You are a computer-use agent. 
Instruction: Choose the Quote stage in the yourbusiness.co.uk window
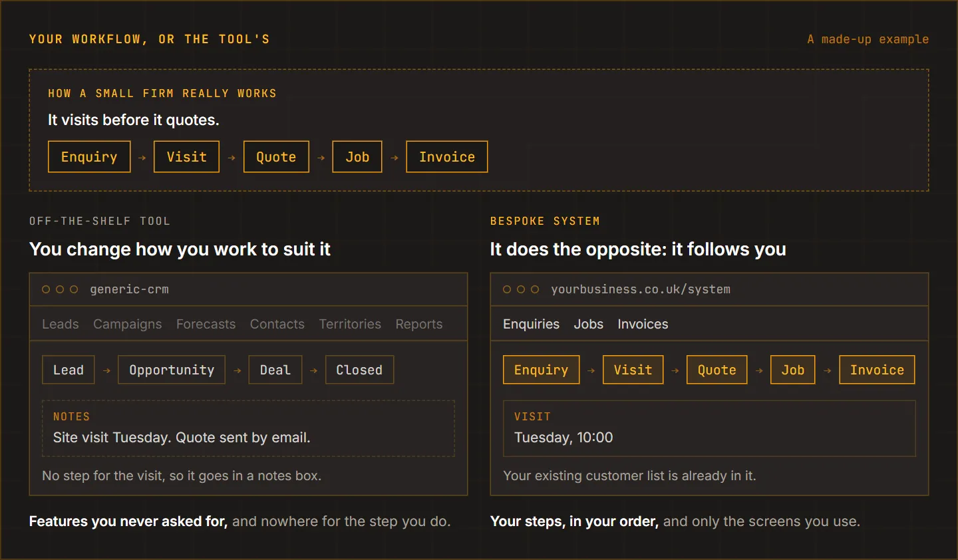tap(717, 370)
